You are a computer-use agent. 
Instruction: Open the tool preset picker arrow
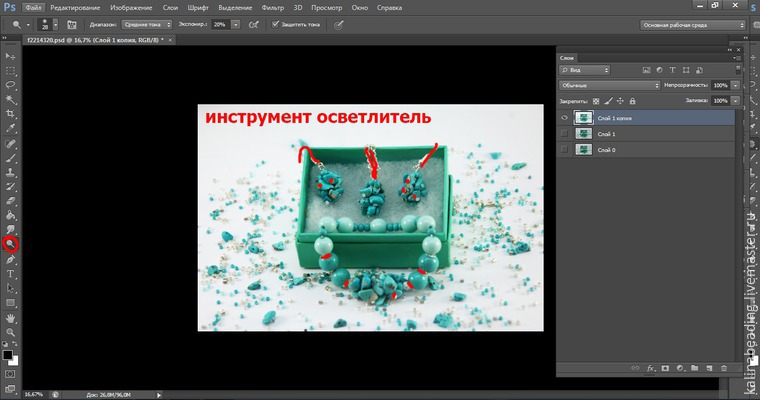(28, 24)
